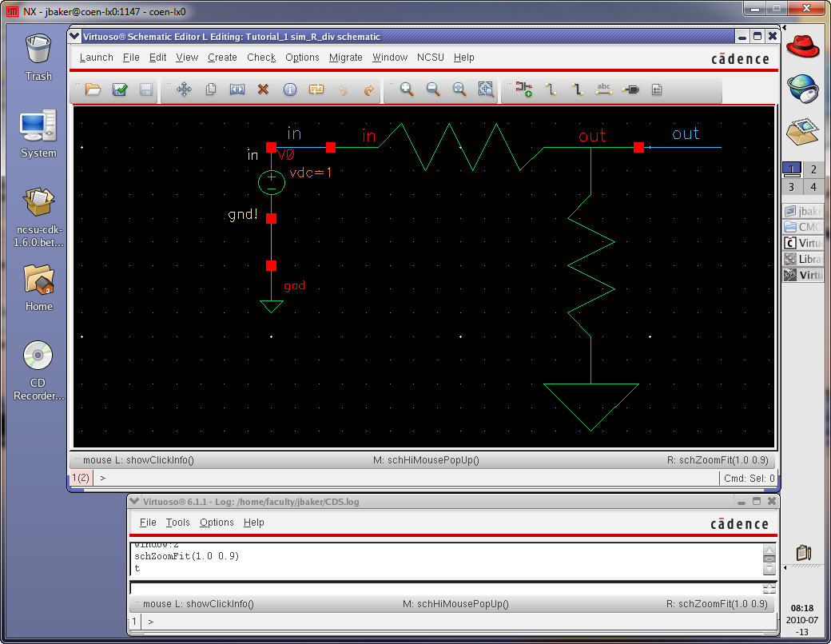Select the Move (four-arrow) tool
The width and height of the screenshot is (831, 644).
[184, 89]
